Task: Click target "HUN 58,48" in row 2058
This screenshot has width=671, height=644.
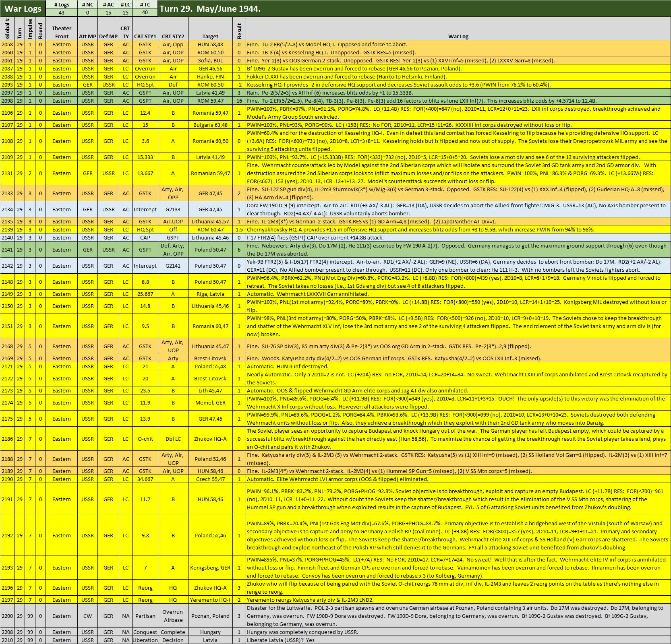Action: [210, 44]
